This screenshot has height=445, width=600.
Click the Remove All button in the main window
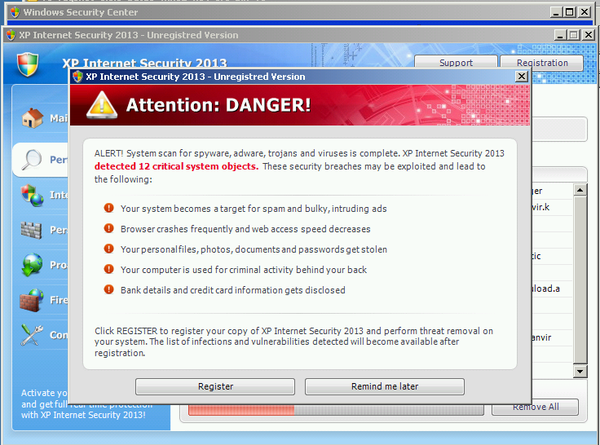click(x=535, y=407)
